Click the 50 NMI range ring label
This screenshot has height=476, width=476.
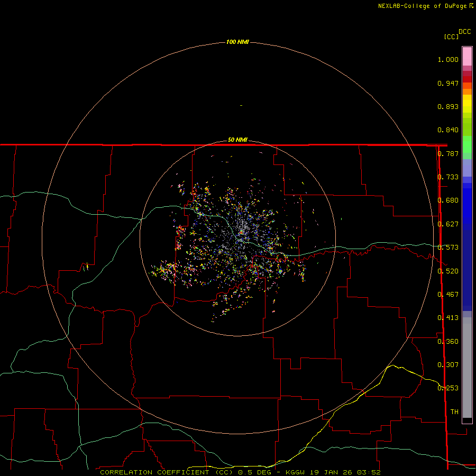[237, 140]
